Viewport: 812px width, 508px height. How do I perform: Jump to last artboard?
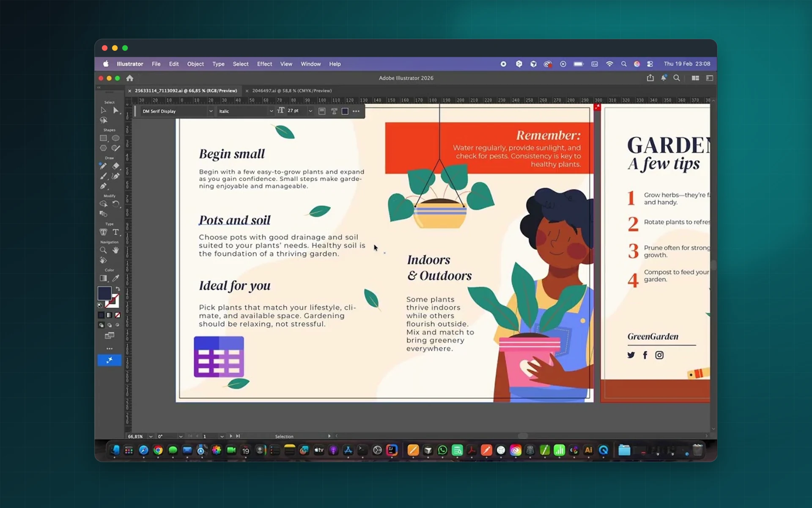(x=238, y=436)
